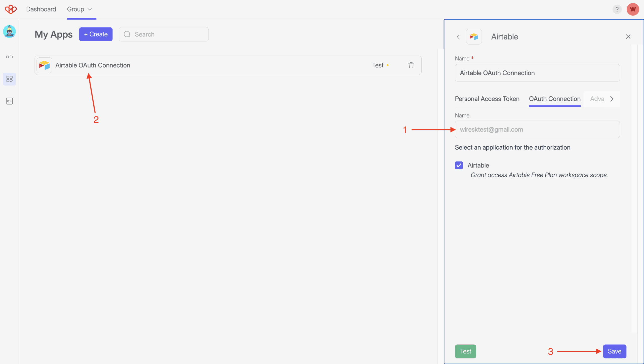Close the Airtable panel
The image size is (644, 364).
(628, 37)
